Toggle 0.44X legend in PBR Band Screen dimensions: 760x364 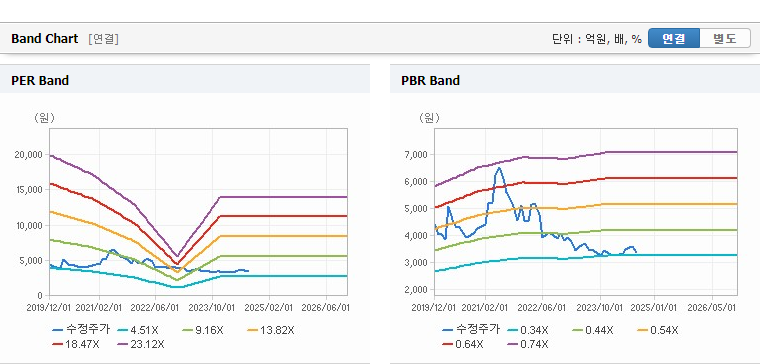593,330
